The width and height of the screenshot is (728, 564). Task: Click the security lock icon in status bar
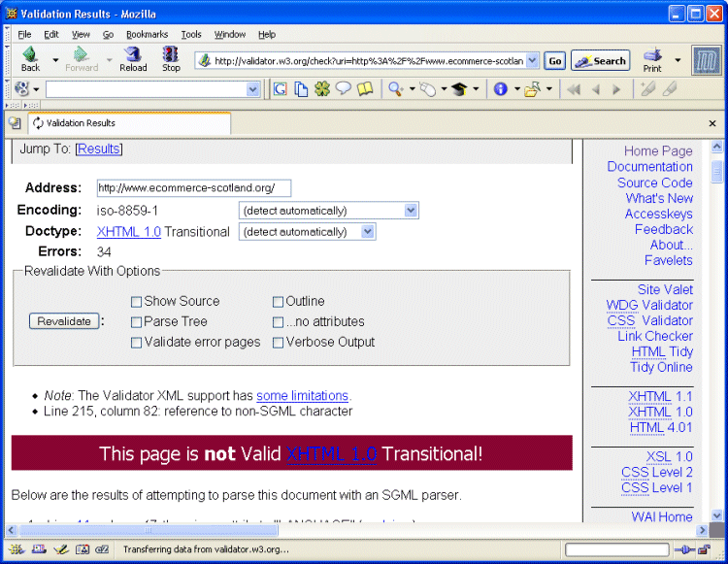[x=705, y=550]
